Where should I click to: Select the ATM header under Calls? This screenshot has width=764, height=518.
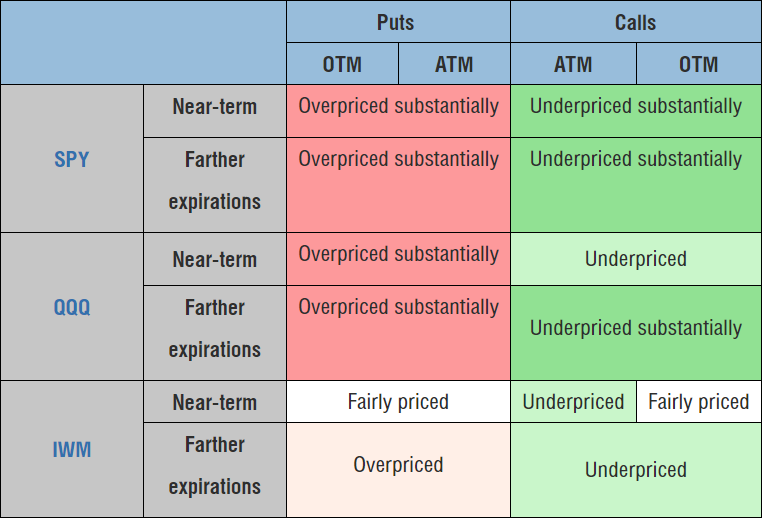pyautogui.click(x=573, y=64)
